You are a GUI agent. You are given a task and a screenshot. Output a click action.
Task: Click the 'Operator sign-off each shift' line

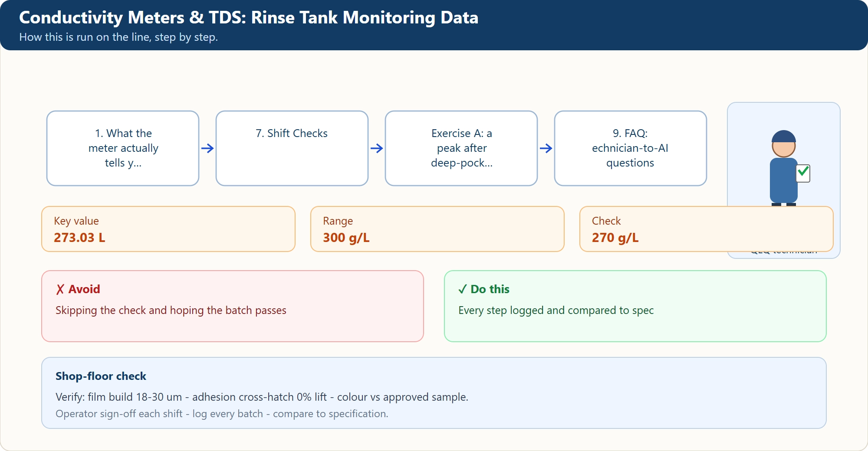tap(222, 414)
